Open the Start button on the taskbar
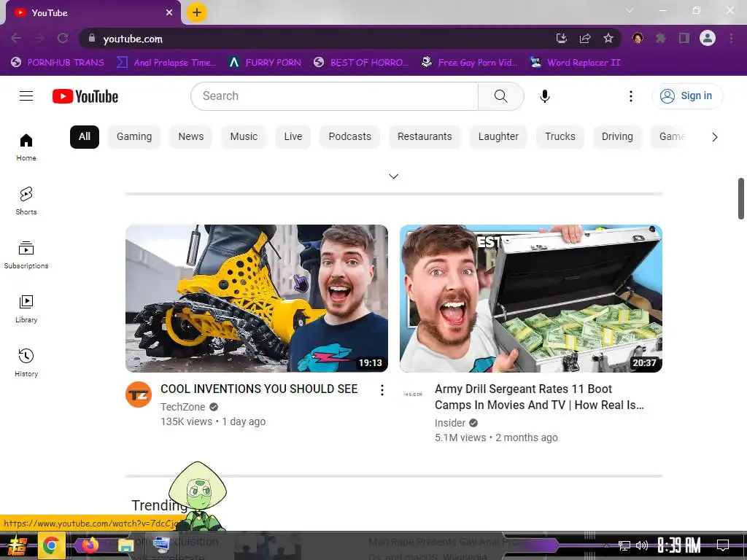The height and width of the screenshot is (560, 747). click(17, 545)
